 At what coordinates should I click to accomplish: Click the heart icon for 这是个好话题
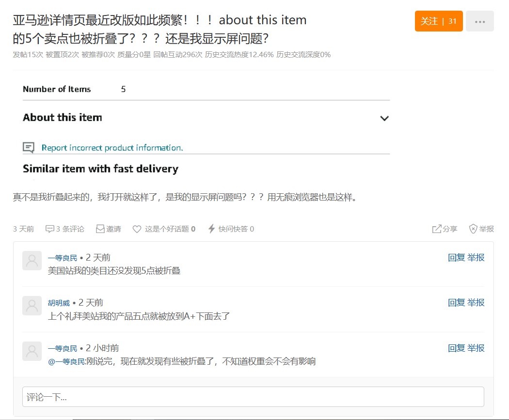tap(137, 229)
